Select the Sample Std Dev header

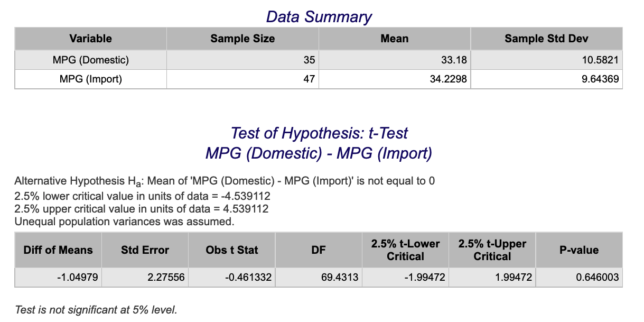click(546, 39)
